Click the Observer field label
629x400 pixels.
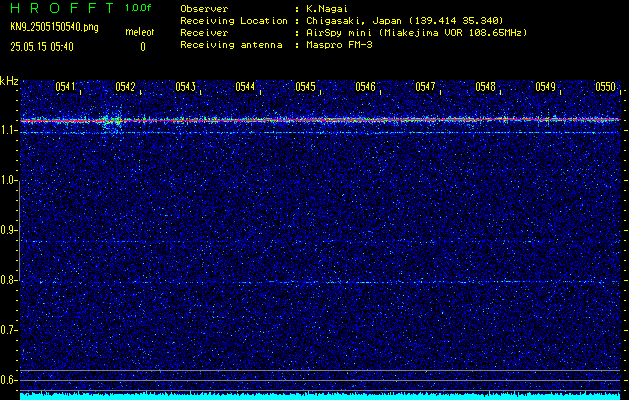(x=204, y=9)
